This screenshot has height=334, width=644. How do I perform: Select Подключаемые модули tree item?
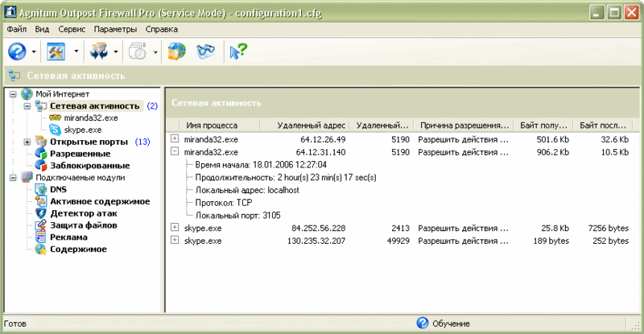click(80, 178)
